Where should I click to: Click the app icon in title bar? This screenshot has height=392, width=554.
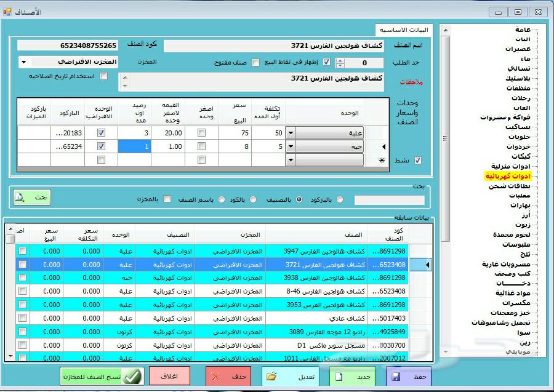coord(7,12)
